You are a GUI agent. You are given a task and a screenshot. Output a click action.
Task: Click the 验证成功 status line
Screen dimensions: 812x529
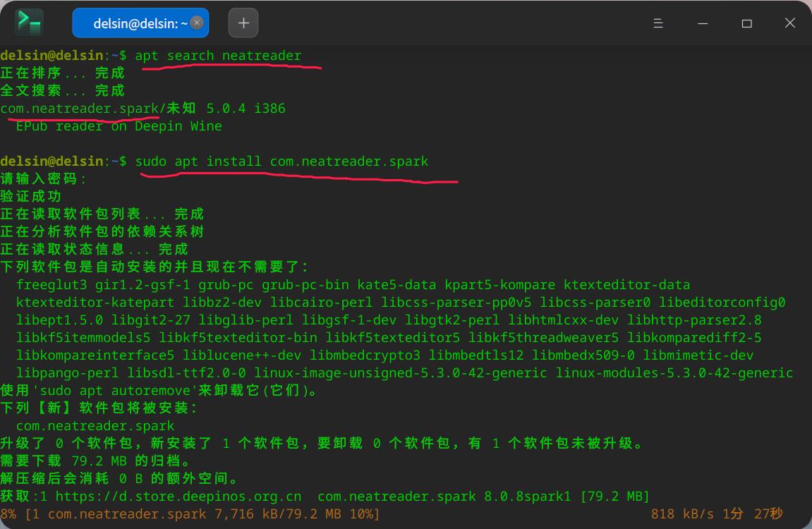pos(30,196)
